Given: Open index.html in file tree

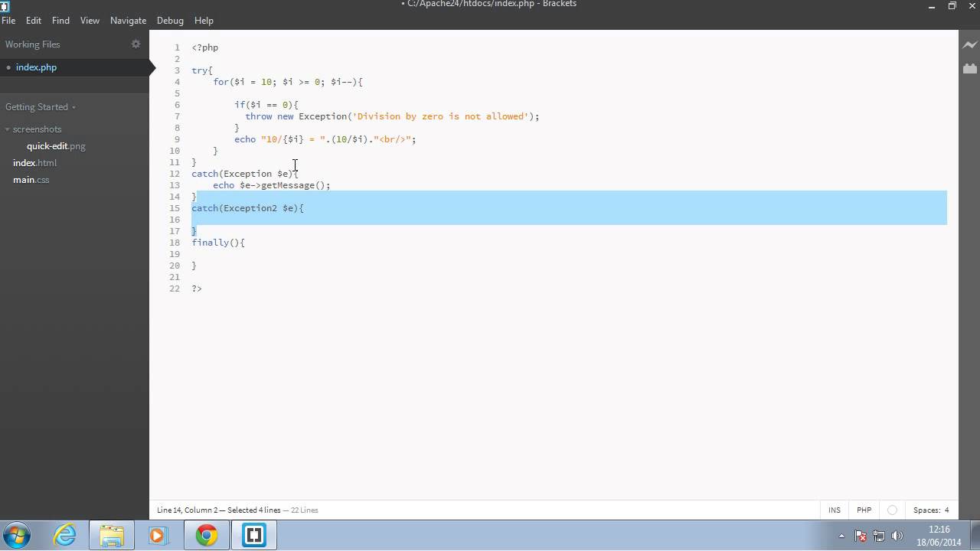Looking at the screenshot, I should click(34, 163).
